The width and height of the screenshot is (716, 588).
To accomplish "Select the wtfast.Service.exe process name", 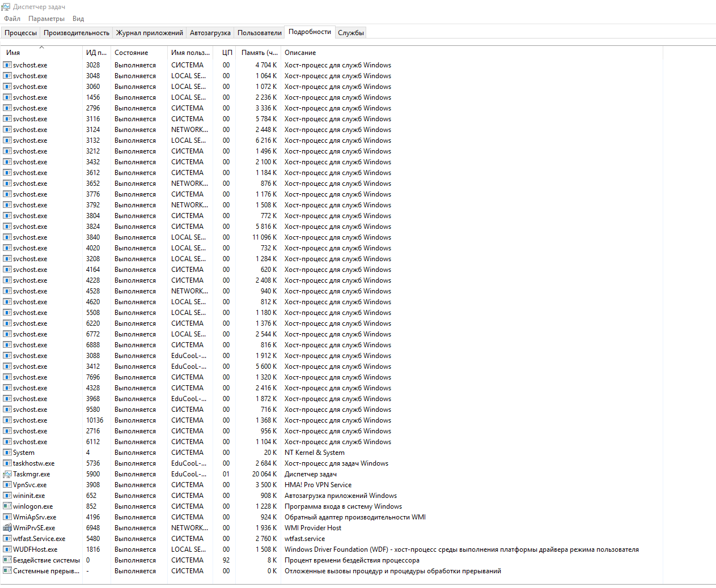I will pos(39,539).
